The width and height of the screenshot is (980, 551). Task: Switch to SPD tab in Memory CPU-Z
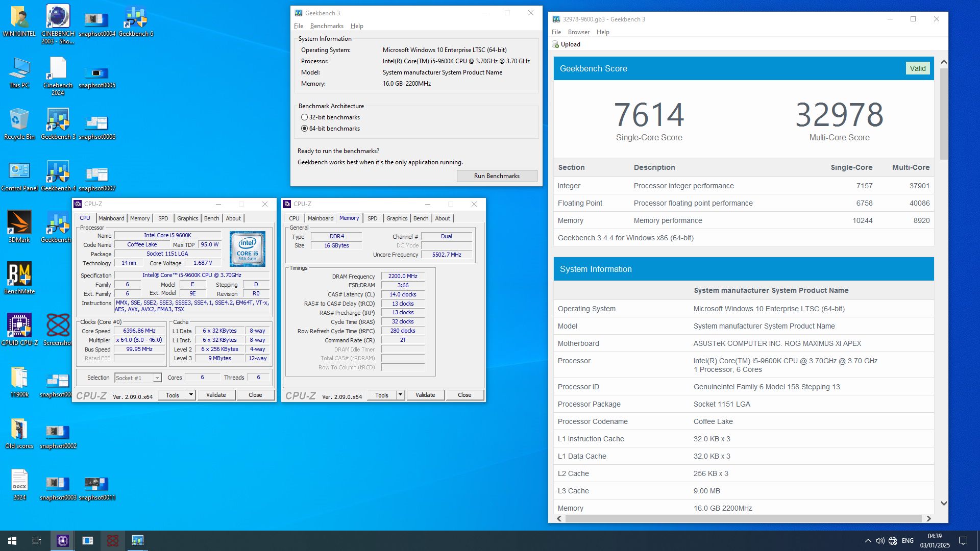point(373,218)
